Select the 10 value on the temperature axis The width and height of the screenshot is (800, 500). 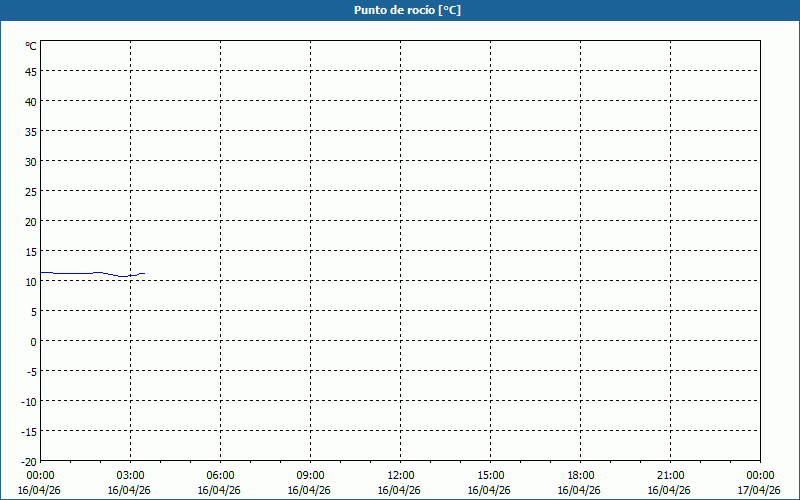pos(31,281)
